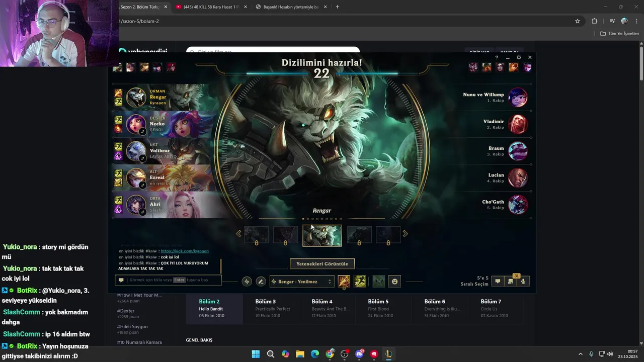This screenshot has height=362, width=644.
Task: Toggle the chat panel icon near Sıralı Seçim
Action: pyautogui.click(x=498, y=282)
